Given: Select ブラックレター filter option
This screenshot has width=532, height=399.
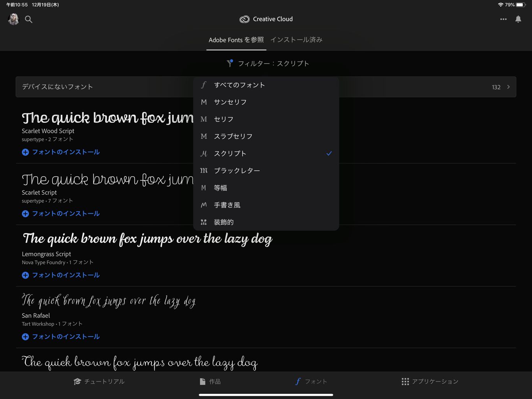Looking at the screenshot, I should tap(266, 171).
